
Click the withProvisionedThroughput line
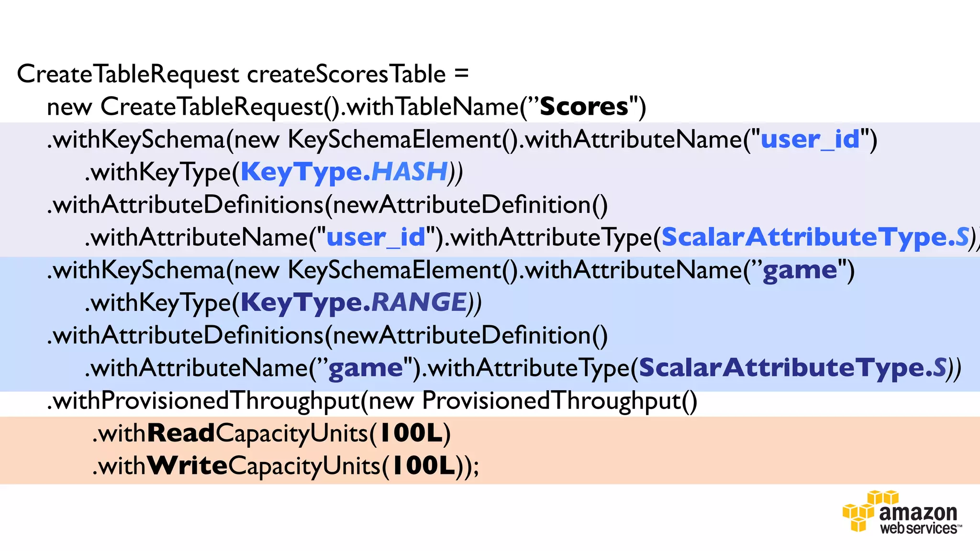(x=372, y=401)
